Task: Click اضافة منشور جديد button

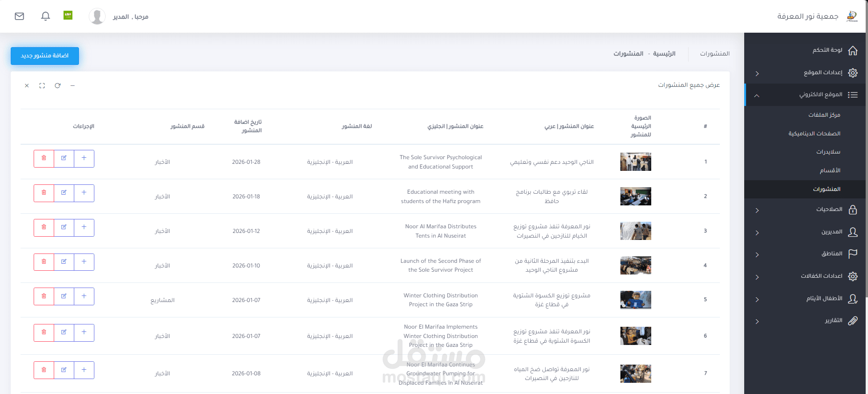Action: tap(45, 56)
